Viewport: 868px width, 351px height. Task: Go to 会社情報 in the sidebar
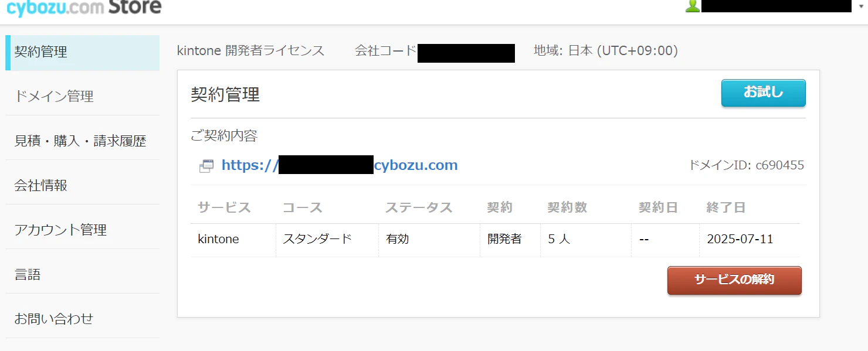click(82, 185)
